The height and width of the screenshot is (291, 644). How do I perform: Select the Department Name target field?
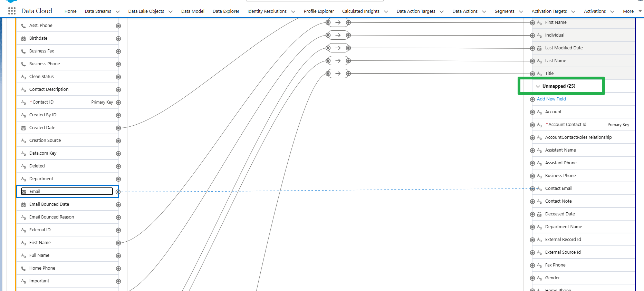[x=583, y=227]
